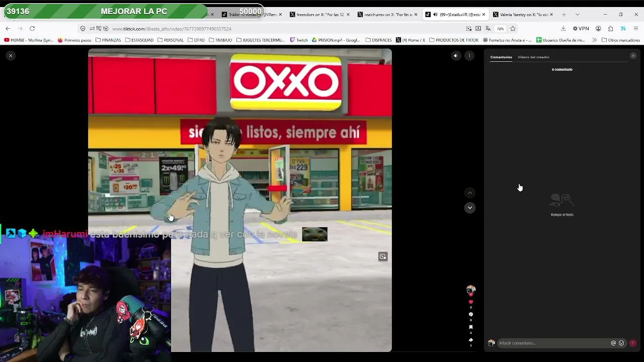644x362 pixels.
Task: Translate the page with the translate icon
Action: click(x=488, y=29)
